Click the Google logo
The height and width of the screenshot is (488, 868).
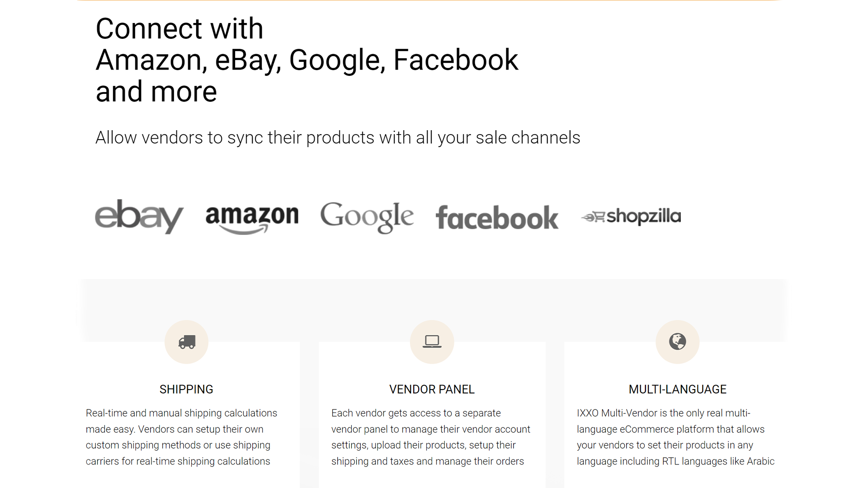(367, 217)
